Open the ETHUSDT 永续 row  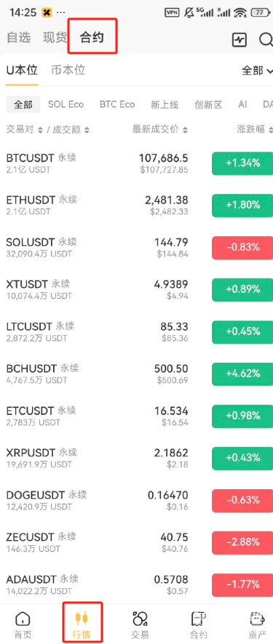[x=137, y=205]
